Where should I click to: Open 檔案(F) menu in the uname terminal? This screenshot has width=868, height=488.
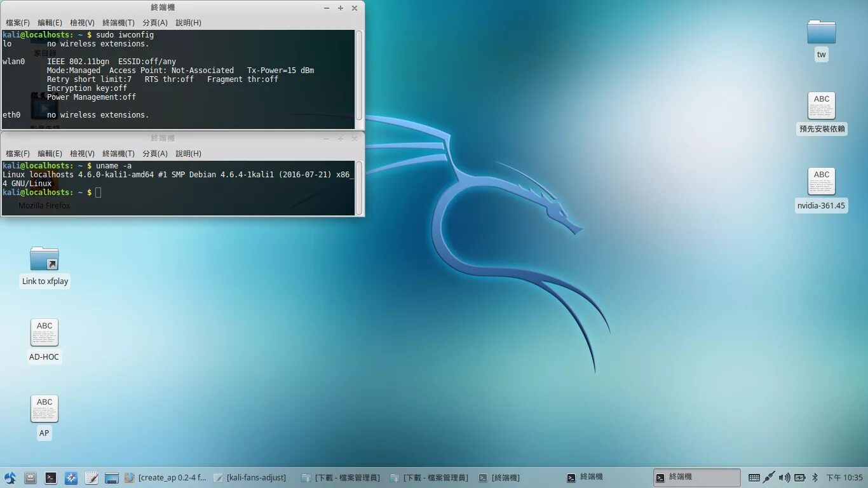18,153
